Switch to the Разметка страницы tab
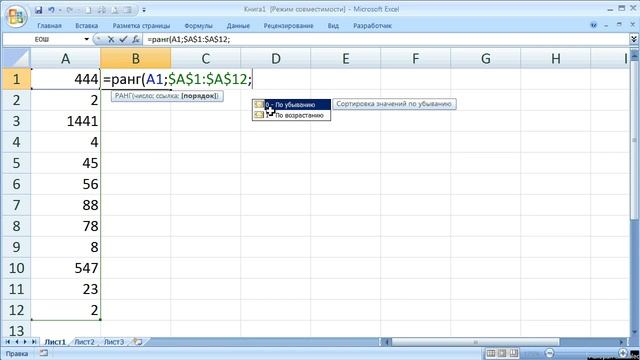The image size is (640, 360). (x=141, y=26)
